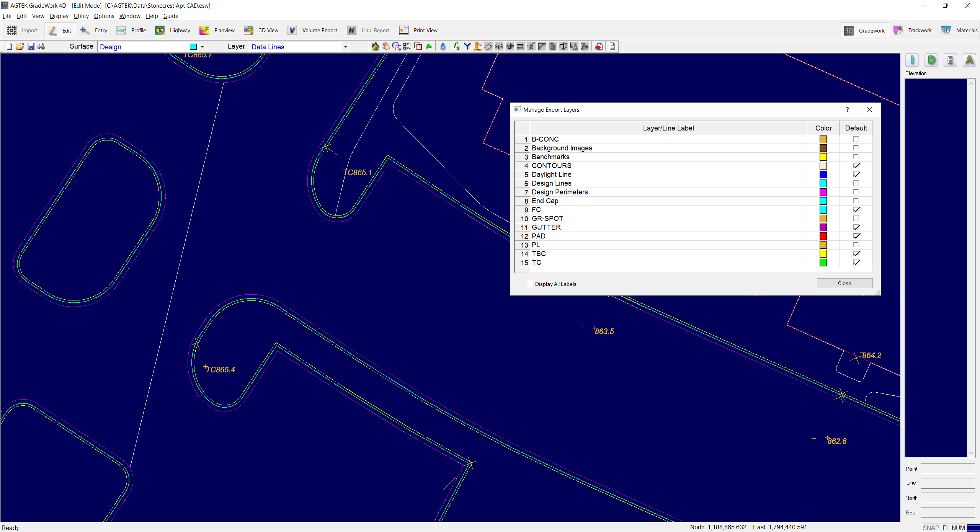
Task: Click the Print icon in the toolbar
Action: [41, 47]
